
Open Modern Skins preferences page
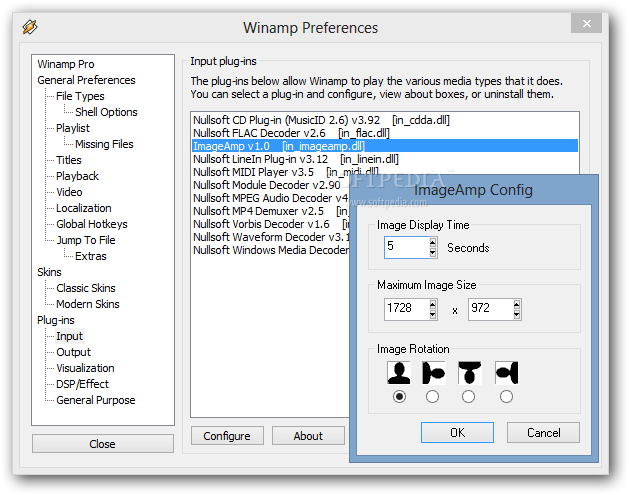(x=88, y=304)
